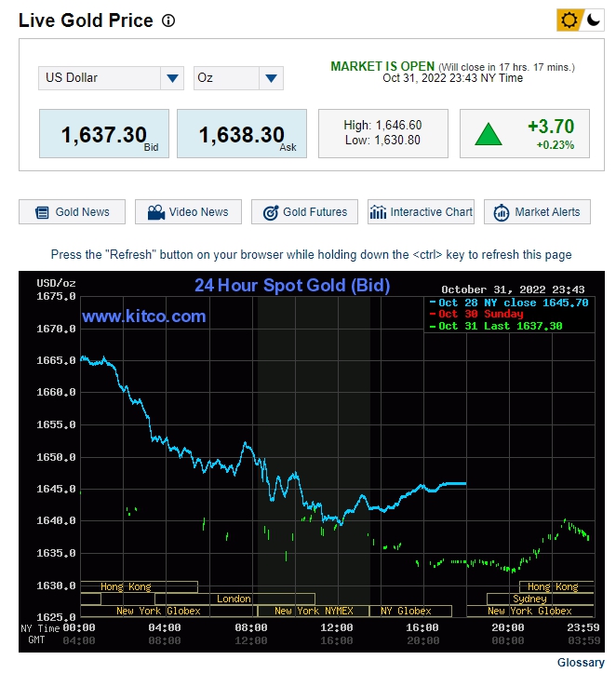Click the US Dollar dropdown arrow
The image size is (616, 673).
tap(172, 78)
